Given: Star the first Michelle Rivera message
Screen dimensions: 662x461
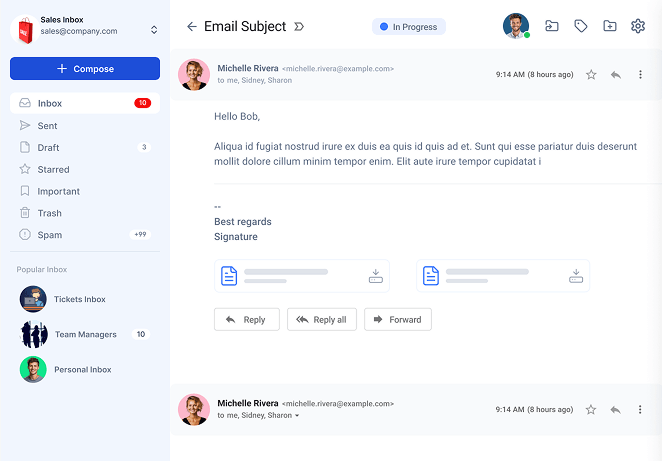Looking at the screenshot, I should (591, 75).
